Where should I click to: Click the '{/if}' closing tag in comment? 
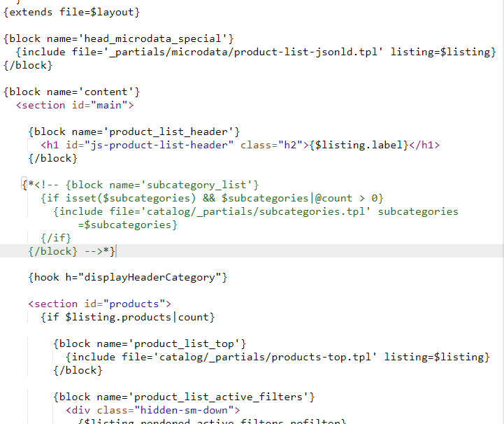[x=56, y=238]
